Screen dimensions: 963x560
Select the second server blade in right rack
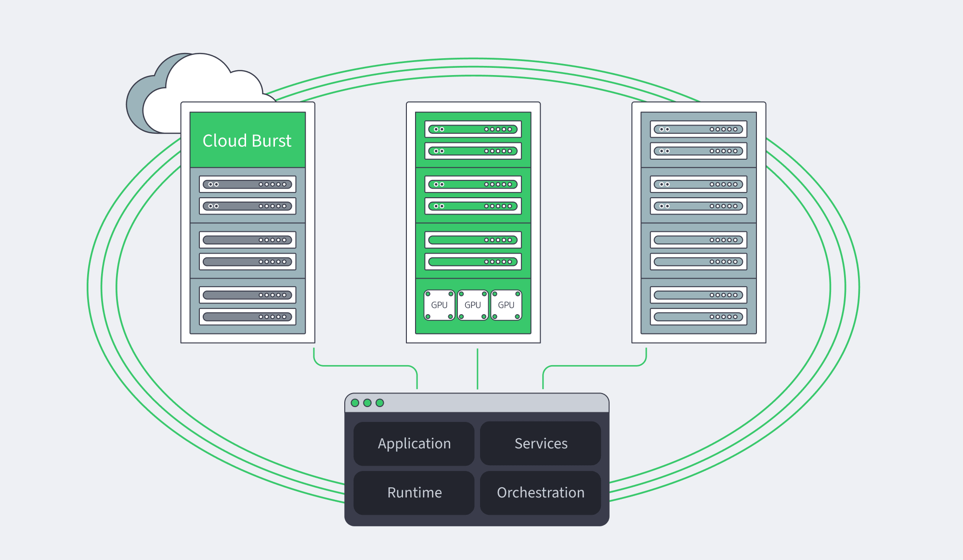697,150
